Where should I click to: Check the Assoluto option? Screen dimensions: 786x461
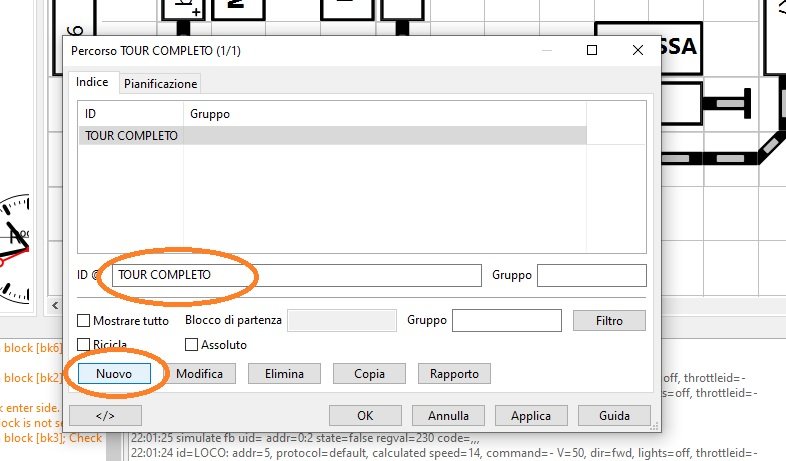[x=192, y=345]
